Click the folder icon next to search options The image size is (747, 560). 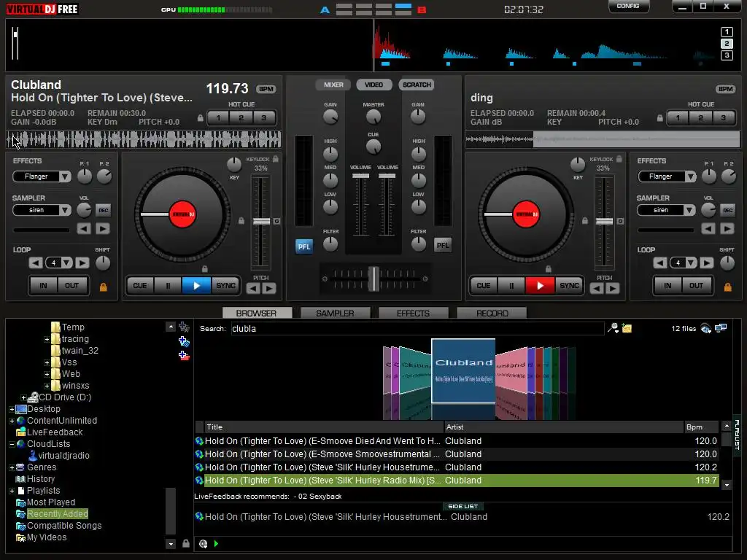(x=627, y=328)
